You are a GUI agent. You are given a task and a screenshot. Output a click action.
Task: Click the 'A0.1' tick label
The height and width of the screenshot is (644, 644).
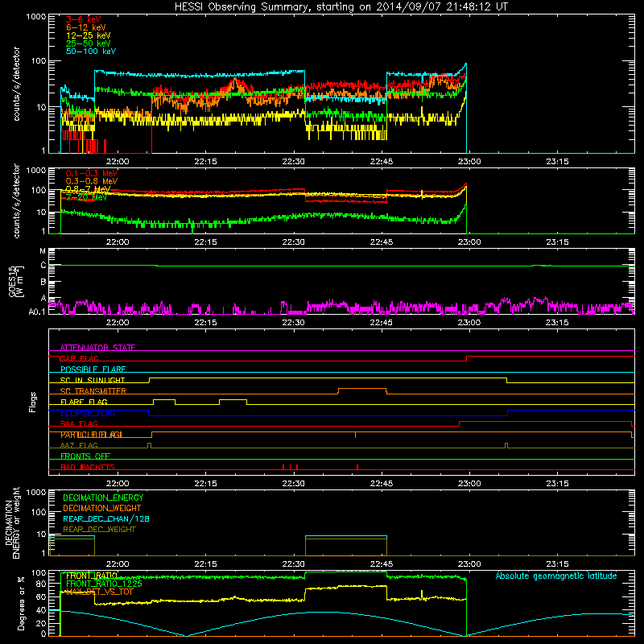(37, 312)
